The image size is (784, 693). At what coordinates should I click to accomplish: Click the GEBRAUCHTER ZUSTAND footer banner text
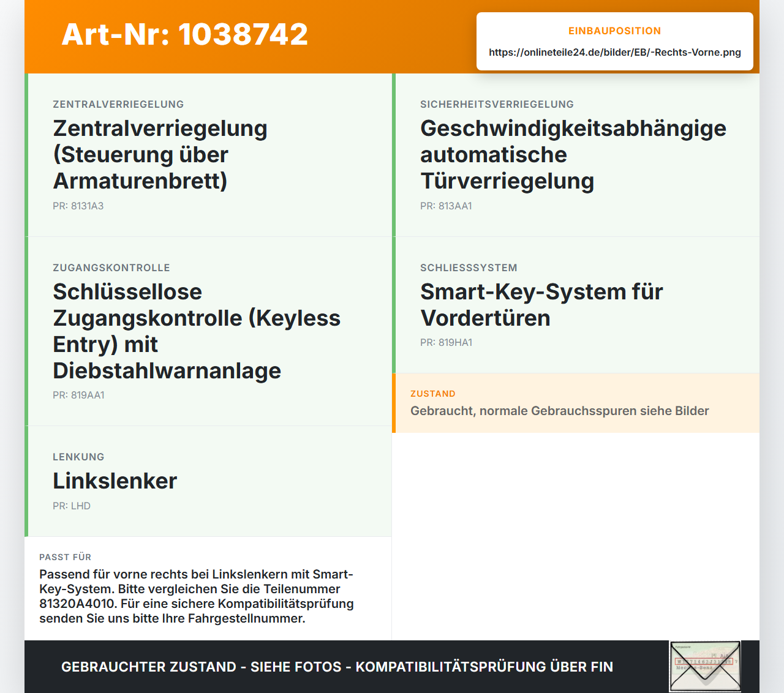pyautogui.click(x=337, y=667)
